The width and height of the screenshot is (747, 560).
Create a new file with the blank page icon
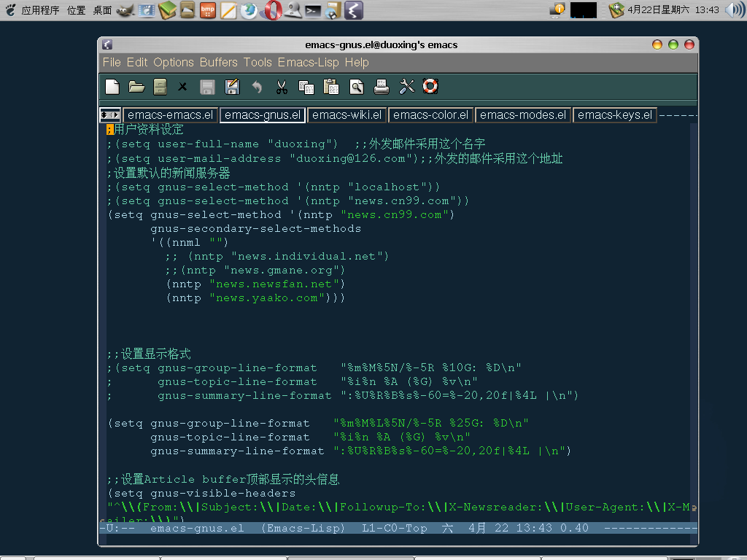point(112,87)
